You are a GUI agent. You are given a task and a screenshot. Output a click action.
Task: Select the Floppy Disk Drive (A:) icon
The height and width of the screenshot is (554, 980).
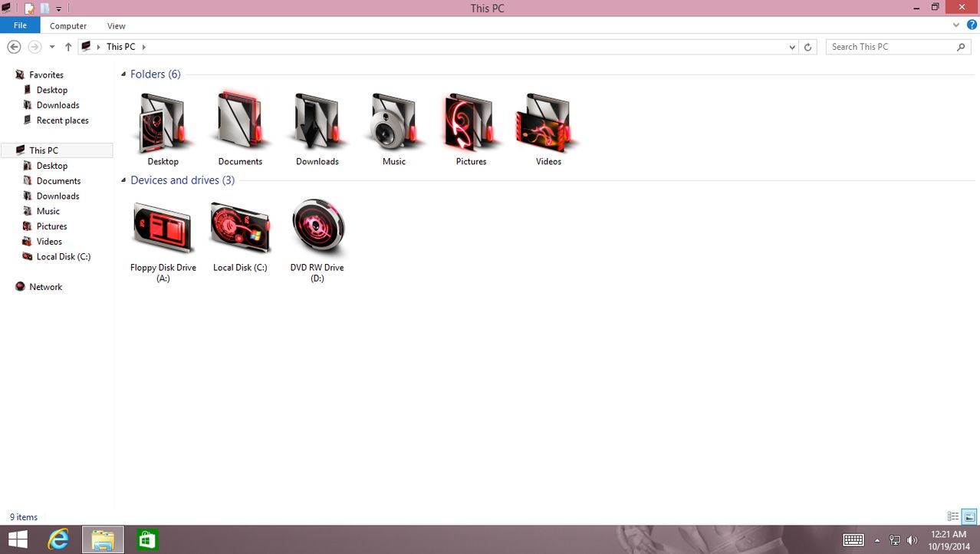pyautogui.click(x=163, y=229)
